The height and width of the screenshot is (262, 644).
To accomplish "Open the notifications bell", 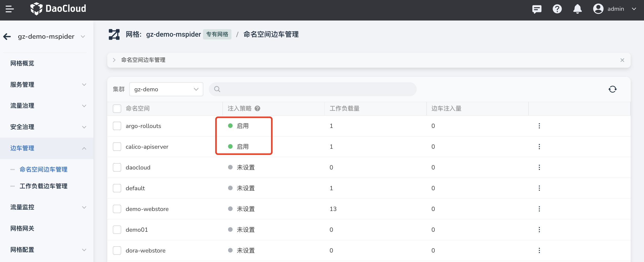I will 577,9.
